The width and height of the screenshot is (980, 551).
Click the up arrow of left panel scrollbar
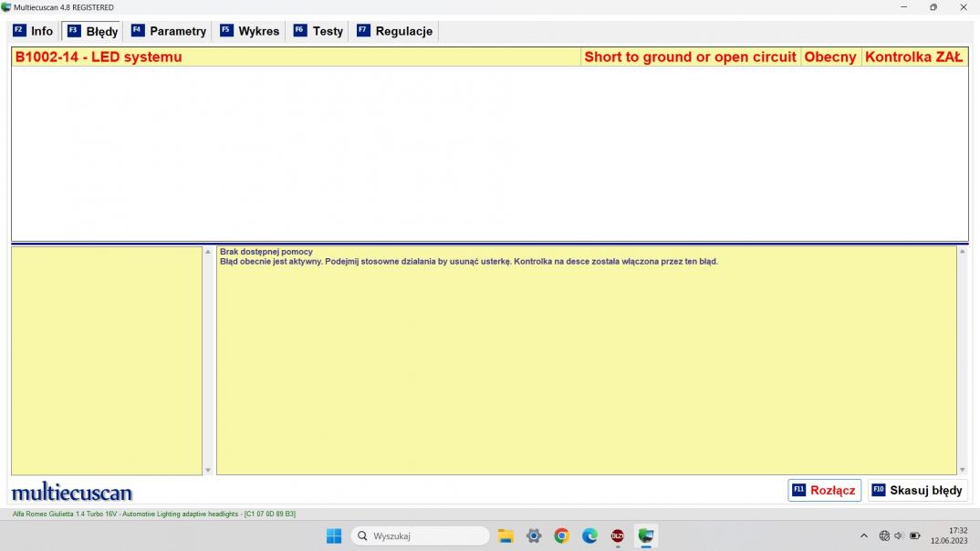point(208,252)
